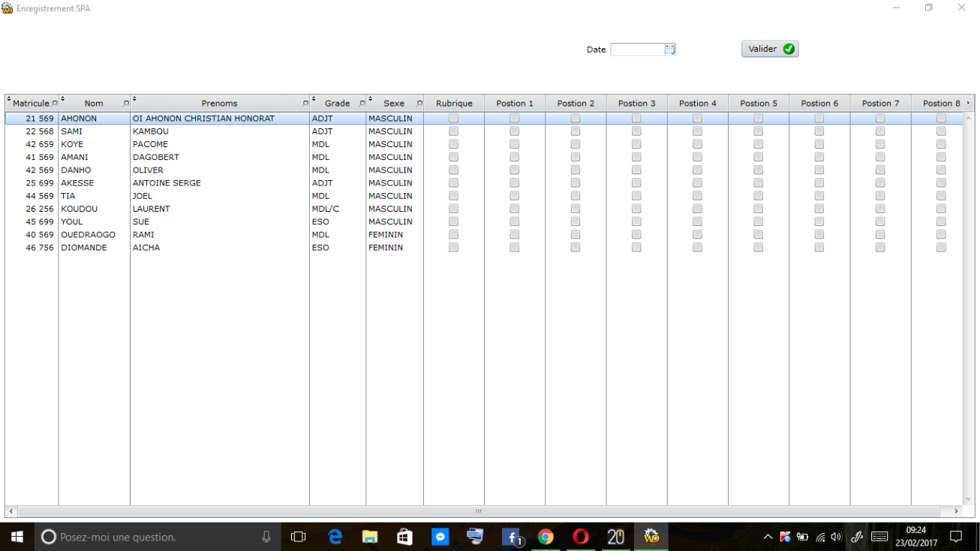Check Postion 7 box for KOUDOU row
The height and width of the screenshot is (551, 980).
[x=880, y=209]
